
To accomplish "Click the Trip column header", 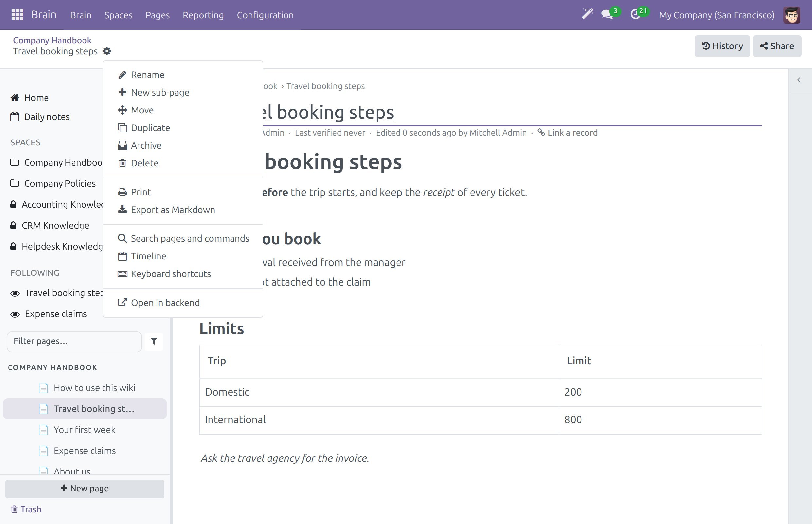I will pyautogui.click(x=379, y=361).
